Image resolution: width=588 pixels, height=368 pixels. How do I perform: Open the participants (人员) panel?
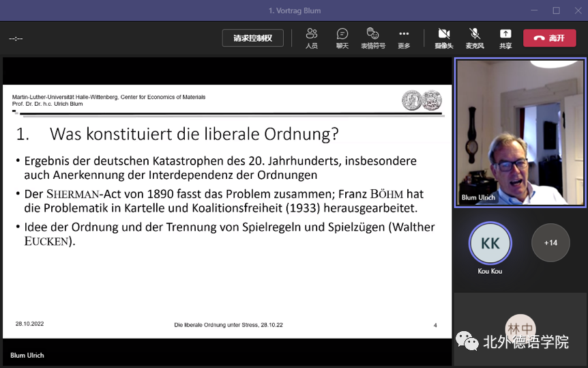pos(312,38)
